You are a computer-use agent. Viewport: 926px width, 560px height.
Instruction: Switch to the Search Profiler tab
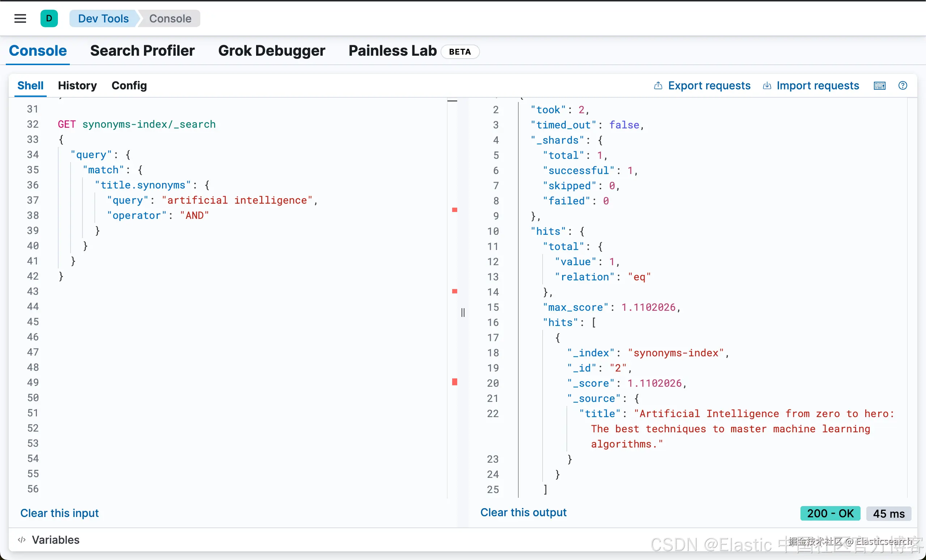click(x=143, y=51)
